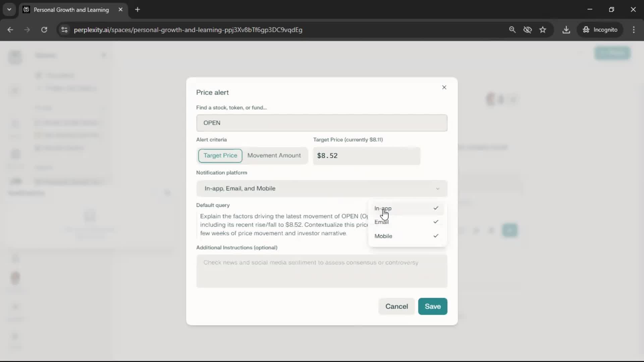Open the tab search dropdown arrow
Viewport: 644px width, 362px height.
point(9,10)
